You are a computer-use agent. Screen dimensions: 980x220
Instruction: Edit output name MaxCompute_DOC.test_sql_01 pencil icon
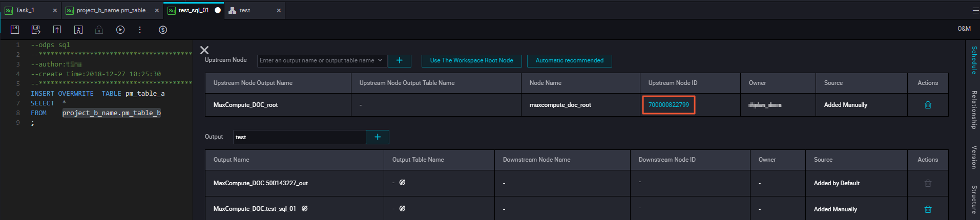[x=305, y=208]
